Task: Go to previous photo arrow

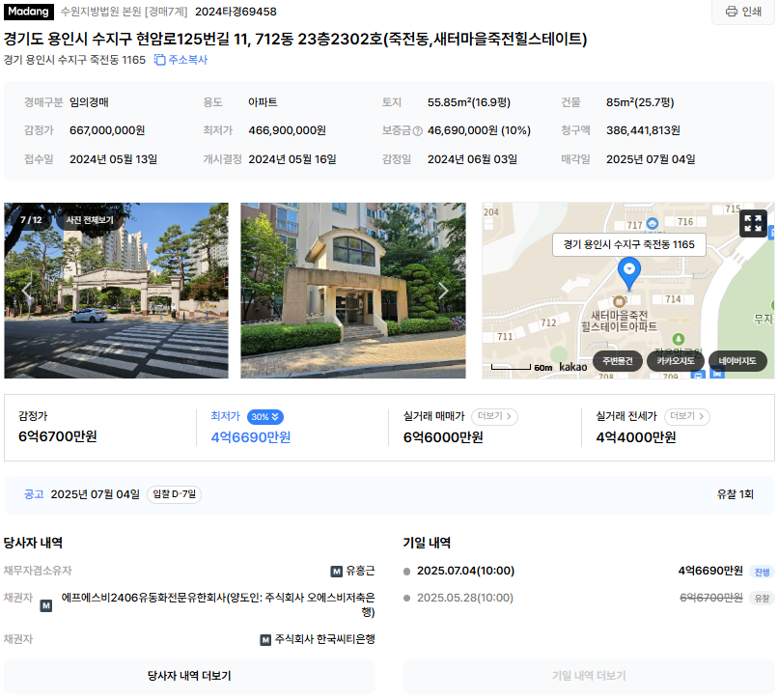Action: pyautogui.click(x=27, y=291)
